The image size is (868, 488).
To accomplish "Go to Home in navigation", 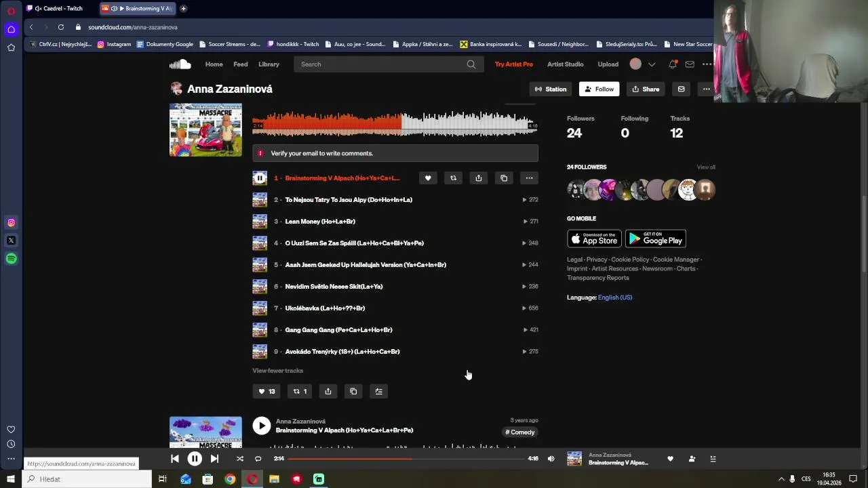I will tap(214, 64).
